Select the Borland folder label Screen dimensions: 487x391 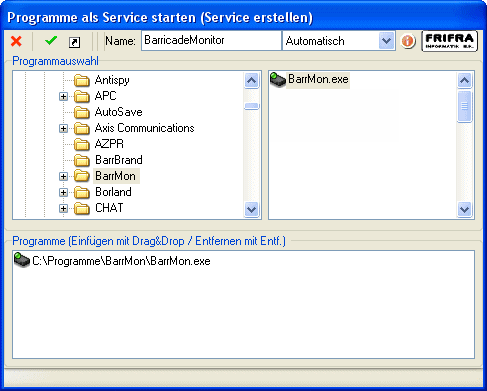point(113,192)
